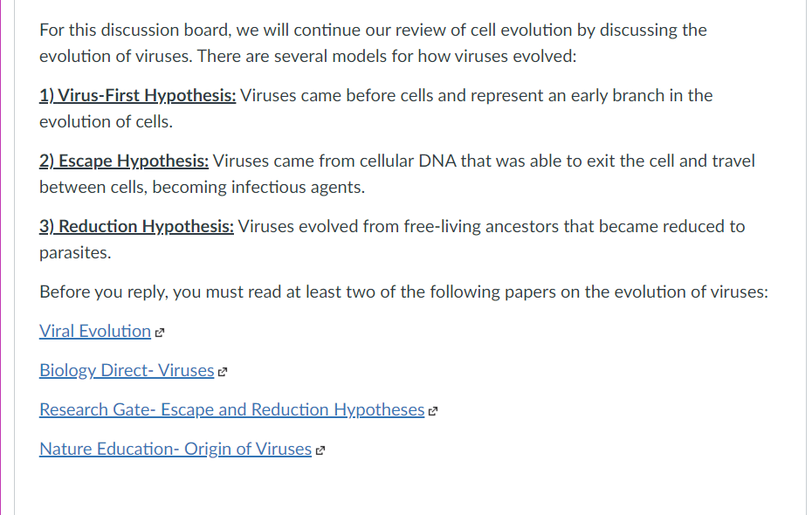Click external link icon beside Biology Direct- Viruses

click(x=224, y=370)
